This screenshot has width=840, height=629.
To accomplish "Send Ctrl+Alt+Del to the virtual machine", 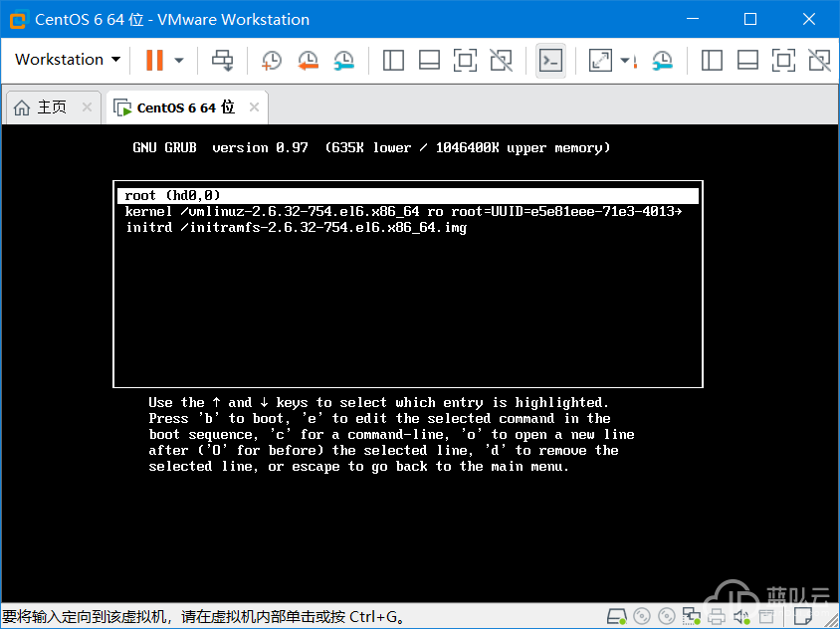I will point(222,60).
